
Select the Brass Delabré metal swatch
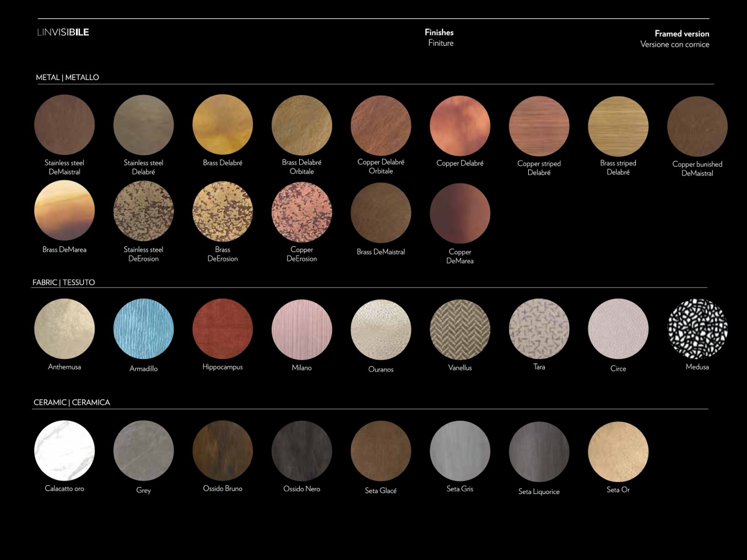(223, 125)
